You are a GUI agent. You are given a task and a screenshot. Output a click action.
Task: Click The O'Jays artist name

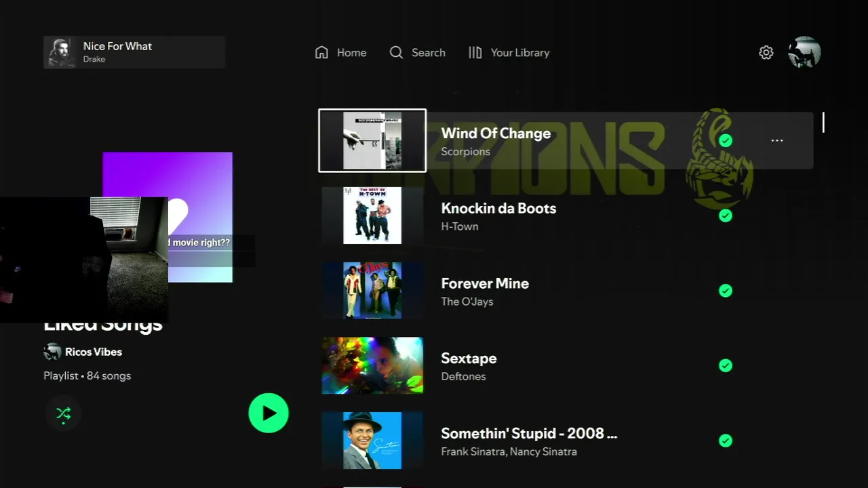[467, 302]
